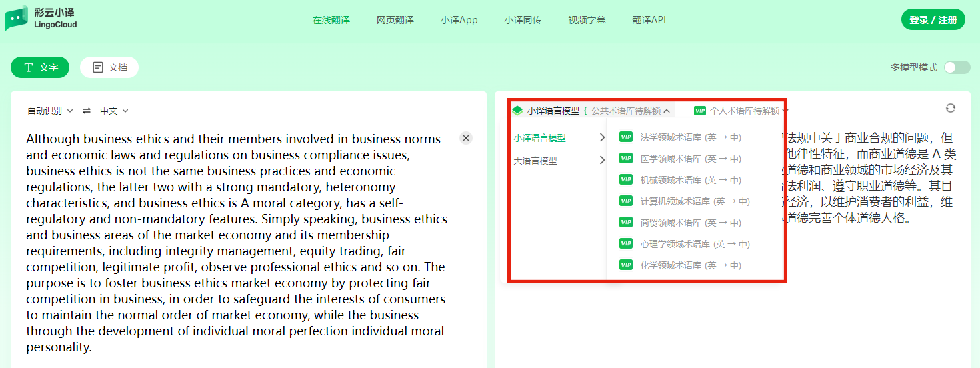Choose 计算机领域术语库 (英→中) glossary
The image size is (980, 368).
(694, 201)
